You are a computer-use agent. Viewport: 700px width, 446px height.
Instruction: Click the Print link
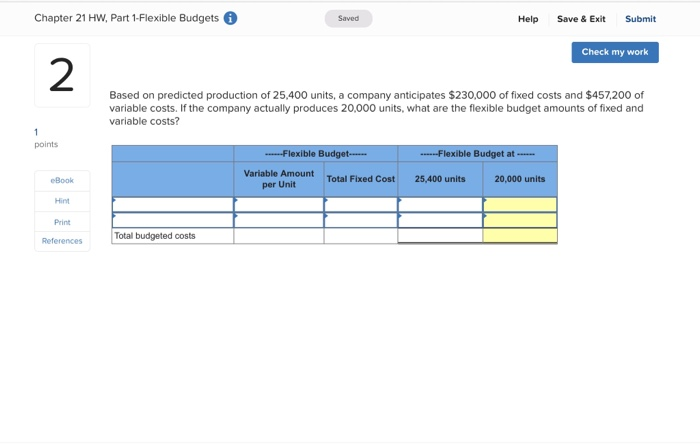coord(62,222)
